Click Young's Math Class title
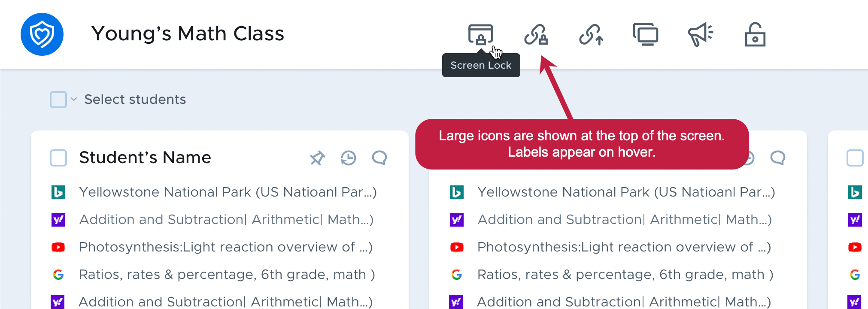868x309 pixels. [x=188, y=33]
